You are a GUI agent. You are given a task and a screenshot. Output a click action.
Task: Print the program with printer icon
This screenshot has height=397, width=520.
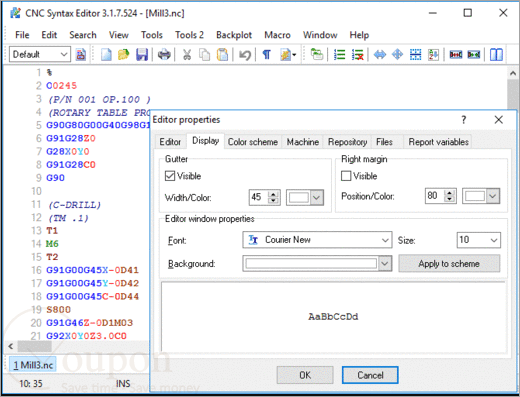point(164,54)
